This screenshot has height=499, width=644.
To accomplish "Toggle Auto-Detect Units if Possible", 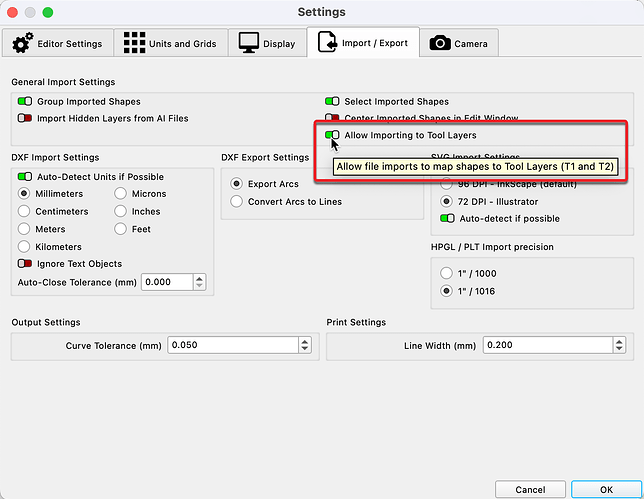I will [x=25, y=177].
